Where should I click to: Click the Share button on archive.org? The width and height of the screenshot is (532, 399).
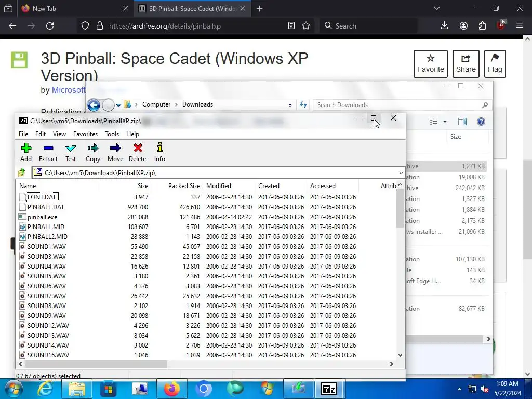466,64
